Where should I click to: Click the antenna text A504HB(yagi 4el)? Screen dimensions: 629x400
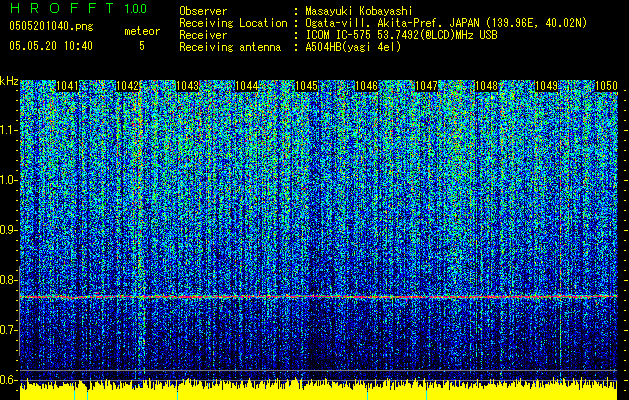click(353, 47)
